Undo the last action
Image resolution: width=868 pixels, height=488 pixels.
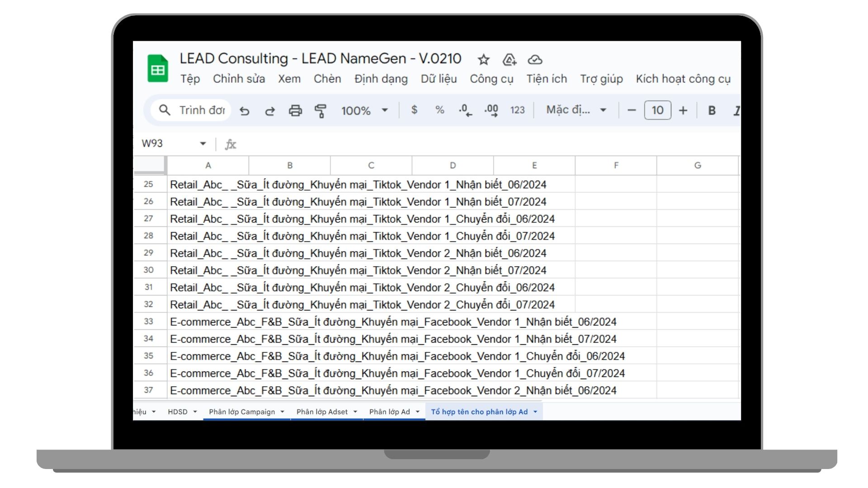[245, 111]
